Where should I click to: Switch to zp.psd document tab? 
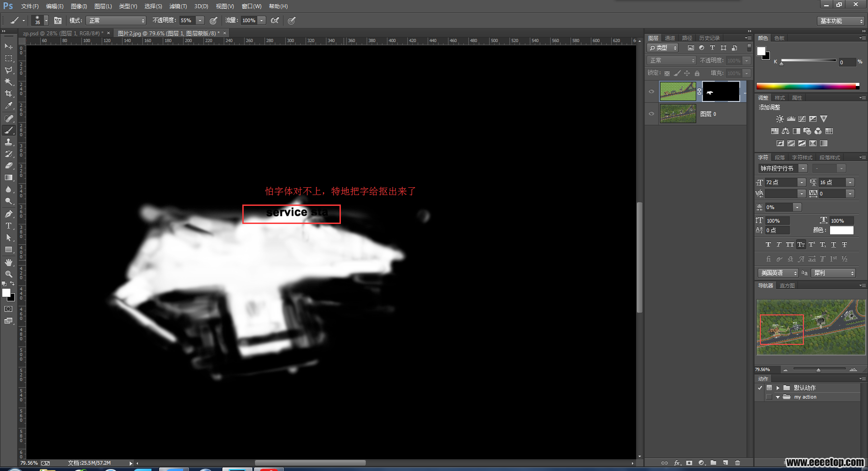click(x=63, y=33)
